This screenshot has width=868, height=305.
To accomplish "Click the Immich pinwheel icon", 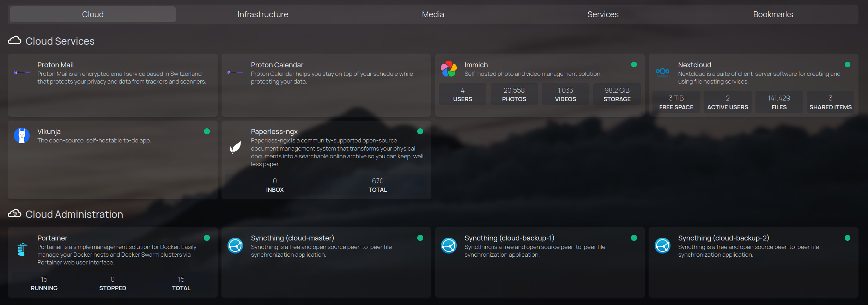I will (449, 68).
